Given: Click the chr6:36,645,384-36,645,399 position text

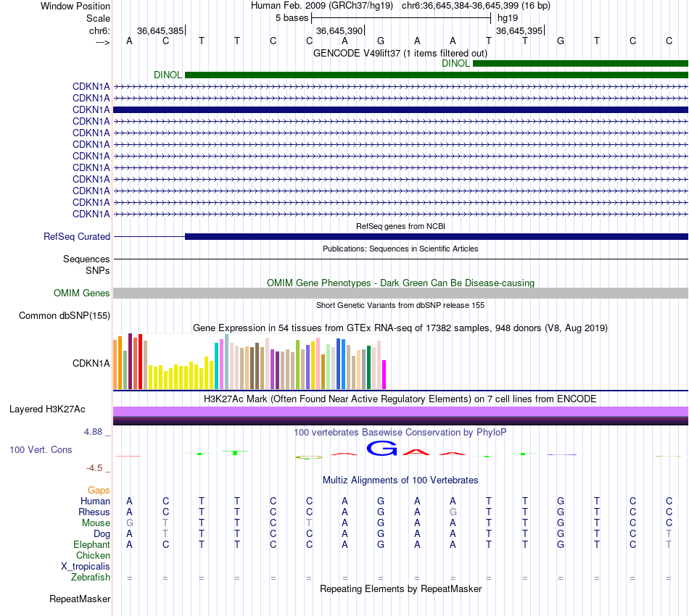Looking at the screenshot, I should pyautogui.click(x=476, y=6).
